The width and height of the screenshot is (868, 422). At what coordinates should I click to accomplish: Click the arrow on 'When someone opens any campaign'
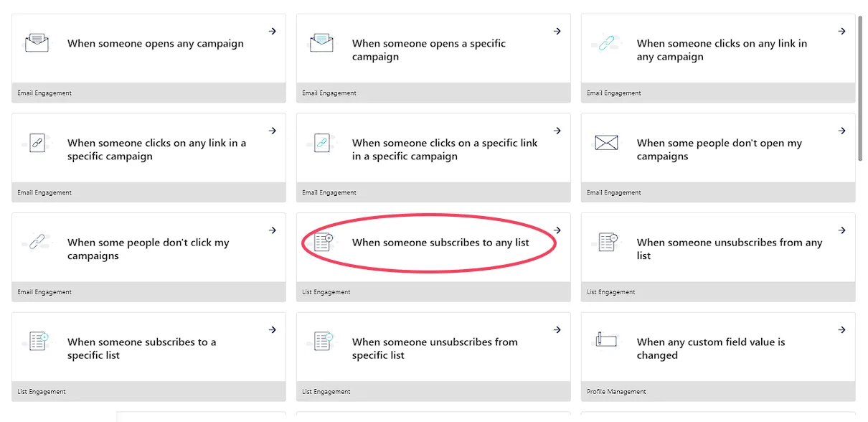273,31
